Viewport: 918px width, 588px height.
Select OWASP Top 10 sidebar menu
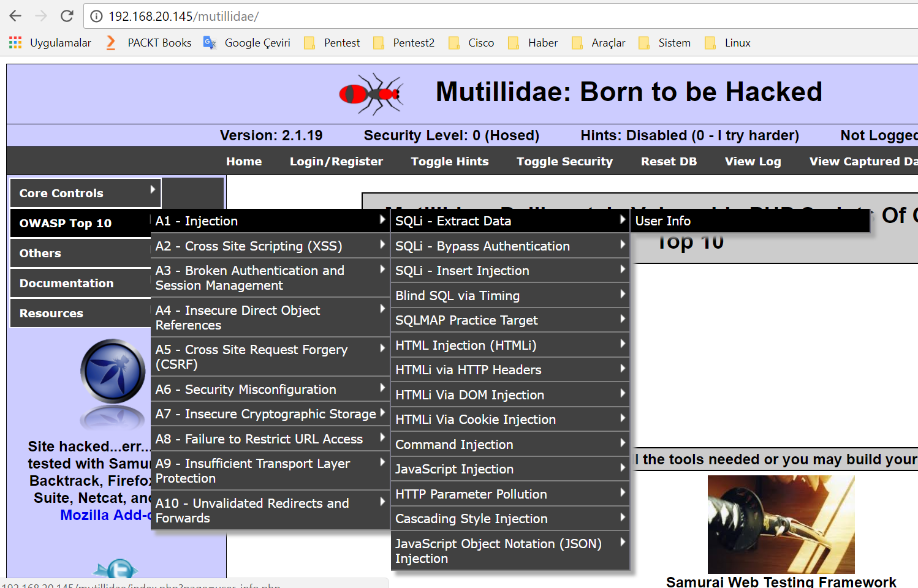[x=80, y=223]
